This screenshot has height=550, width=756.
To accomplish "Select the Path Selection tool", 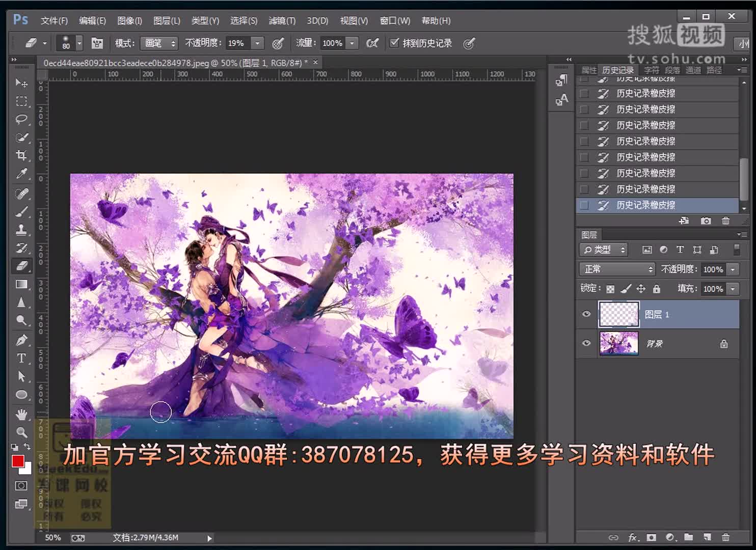I will click(21, 376).
